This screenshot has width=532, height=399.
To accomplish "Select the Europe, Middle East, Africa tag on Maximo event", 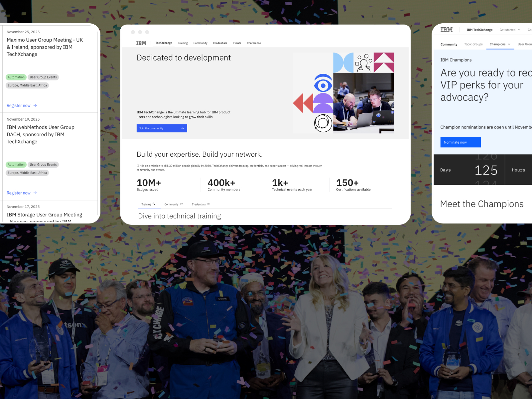I will pos(27,85).
